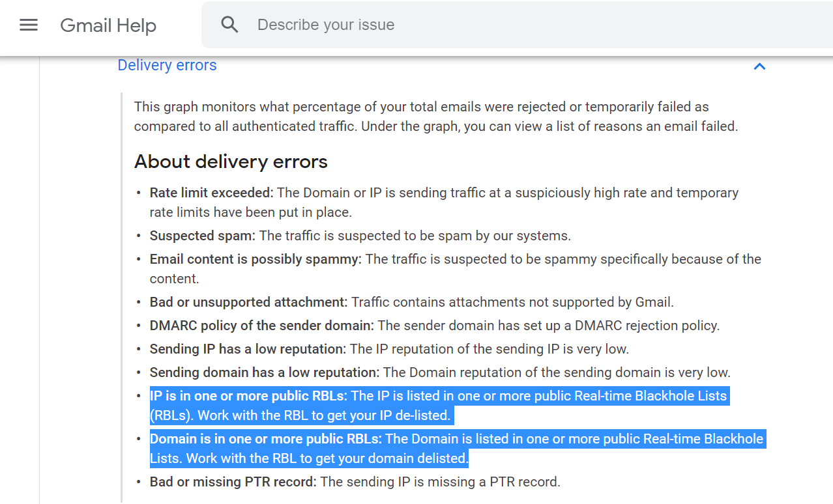833x504 pixels.
Task: Click the 'About delivery errors' heading
Action: [231, 161]
